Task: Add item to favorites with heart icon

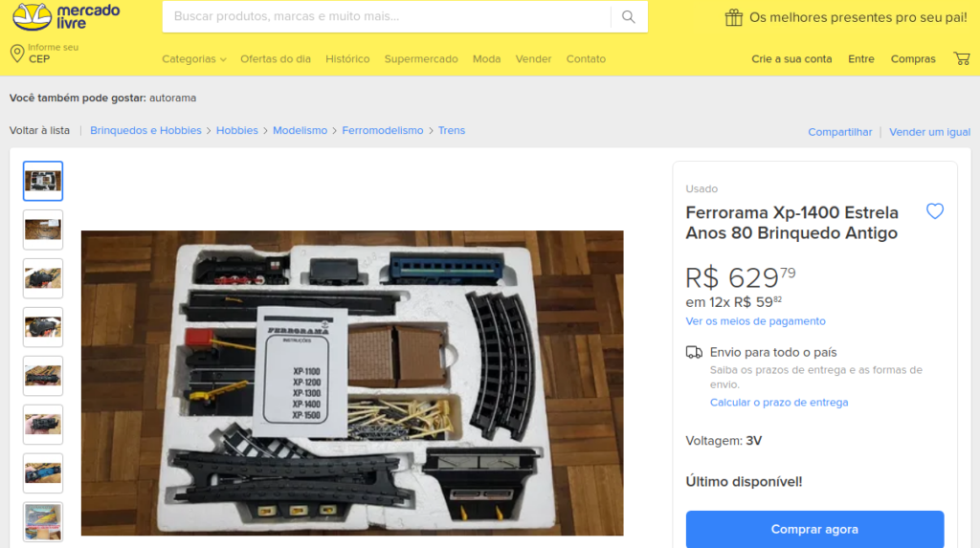Action: click(935, 211)
